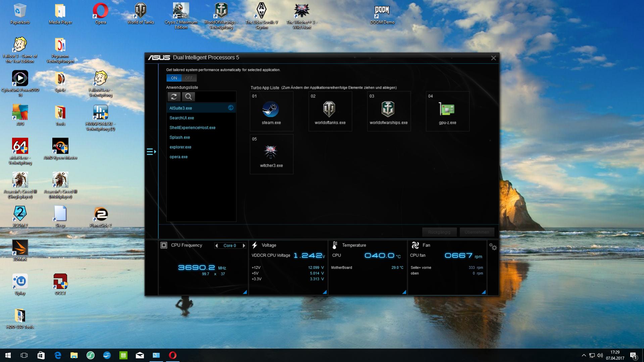Select AISuite3.exe in the application list
Image resolution: width=644 pixels, height=362 pixels.
pyautogui.click(x=201, y=108)
